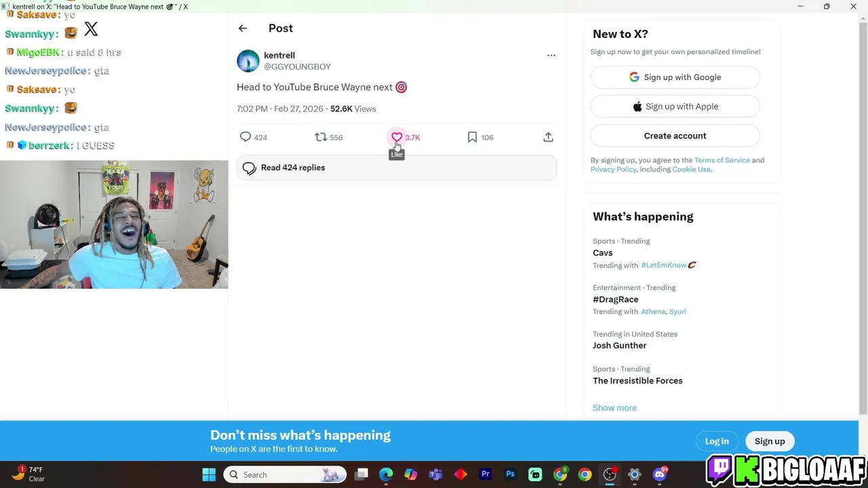The height and width of the screenshot is (488, 868).
Task: Open Microsoft Teams on the taskbar
Action: pos(435,474)
